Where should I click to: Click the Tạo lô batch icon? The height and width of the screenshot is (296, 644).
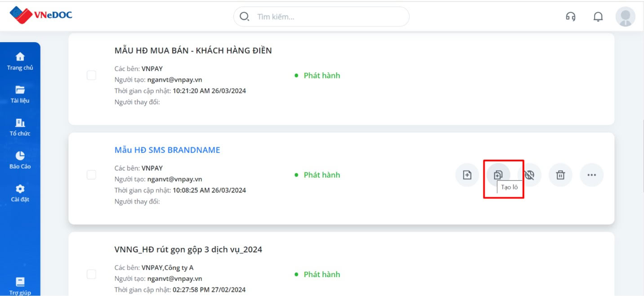click(498, 175)
